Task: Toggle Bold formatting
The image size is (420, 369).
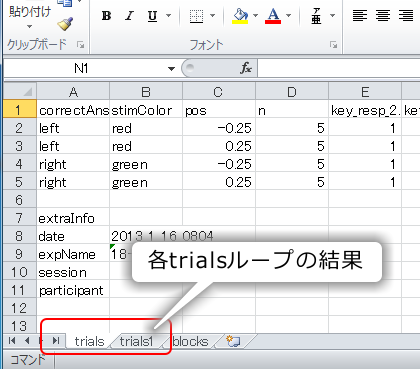Action: click(106, 16)
